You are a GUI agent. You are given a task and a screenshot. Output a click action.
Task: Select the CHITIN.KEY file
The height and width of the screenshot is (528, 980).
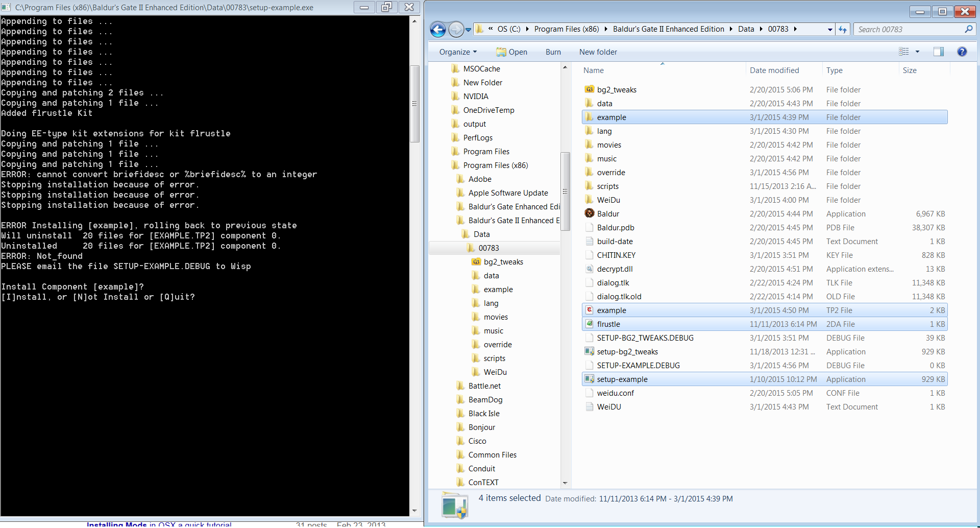(764, 255)
